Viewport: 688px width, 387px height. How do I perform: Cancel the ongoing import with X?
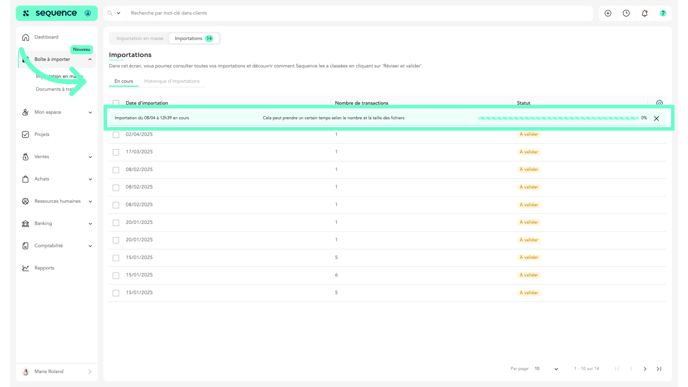[x=656, y=118]
